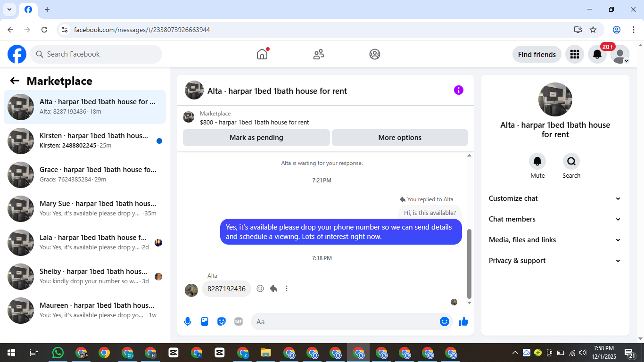Open Task View on the taskbar
Viewport: 644px width, 362px height.
click(x=34, y=353)
